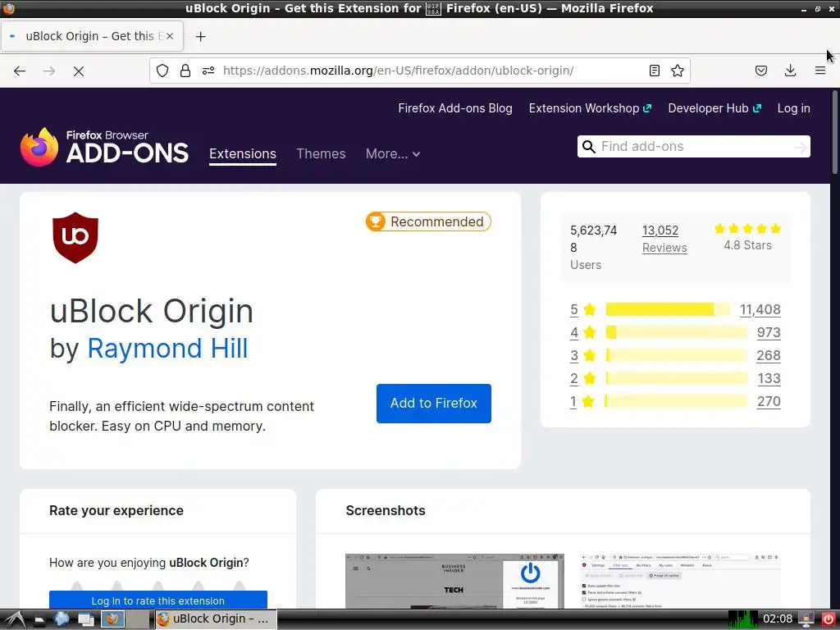Viewport: 840px width, 630px height.
Task: Open the Firefox hamburger menu
Action: [x=820, y=71]
